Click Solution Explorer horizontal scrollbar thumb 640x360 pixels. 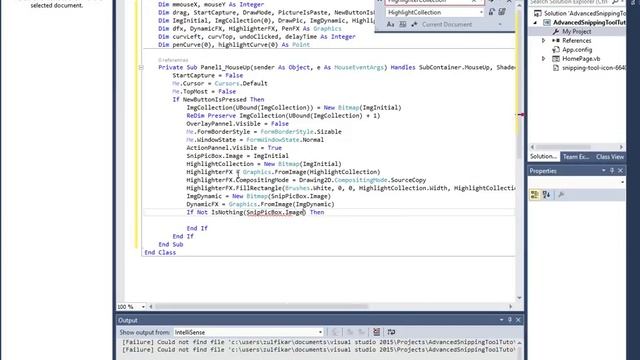click(x=563, y=147)
